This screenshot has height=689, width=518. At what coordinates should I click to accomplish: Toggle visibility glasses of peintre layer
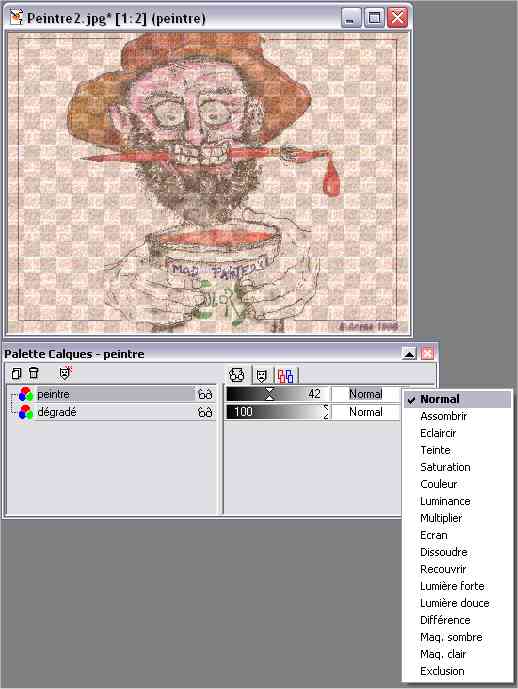[205, 394]
